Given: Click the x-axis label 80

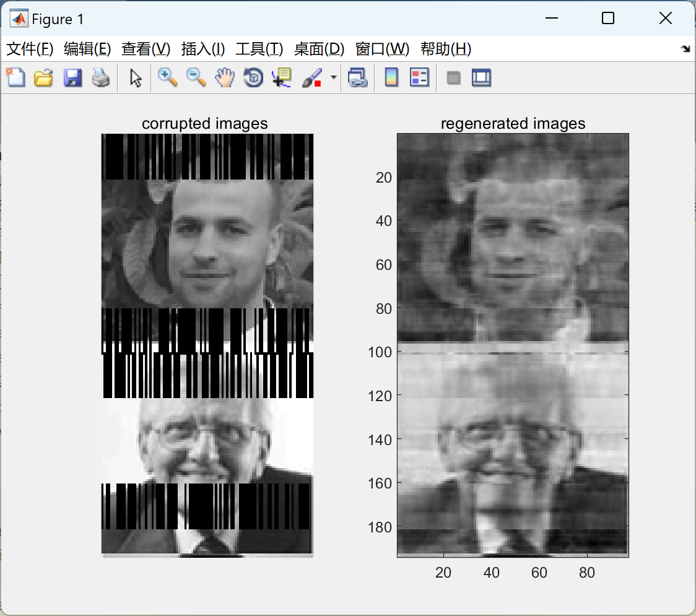Looking at the screenshot, I should coord(587,573).
